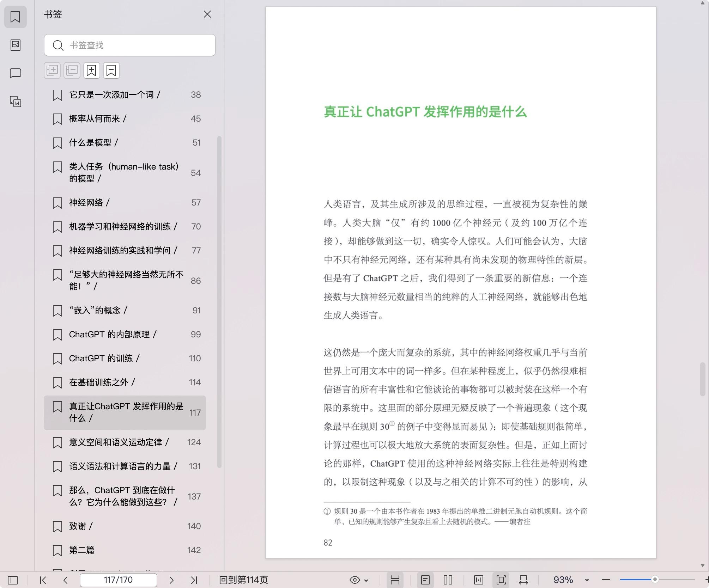Focus the bookmark search field
Image resolution: width=709 pixels, height=588 pixels.
pyautogui.click(x=130, y=45)
